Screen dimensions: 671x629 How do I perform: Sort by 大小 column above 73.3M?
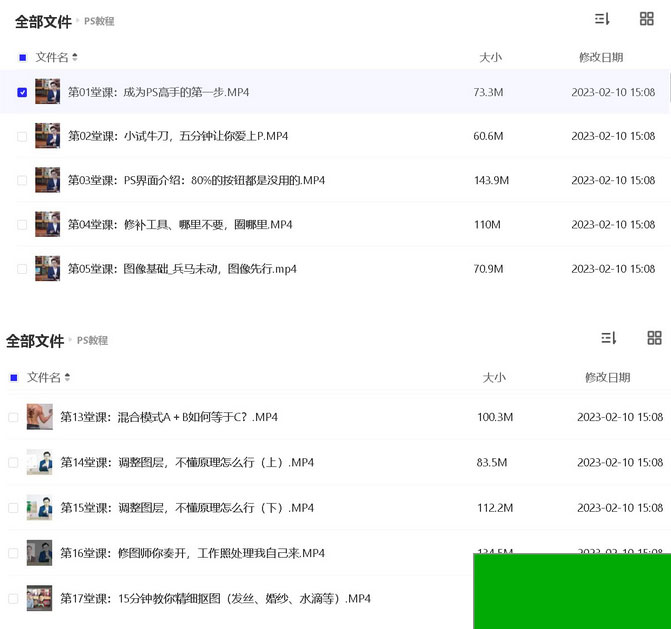(x=490, y=57)
